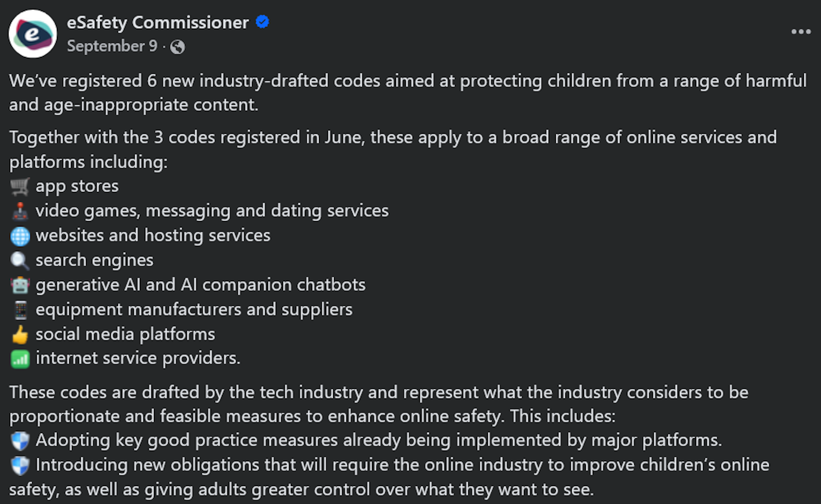Click the blue verified badge

coord(262,22)
